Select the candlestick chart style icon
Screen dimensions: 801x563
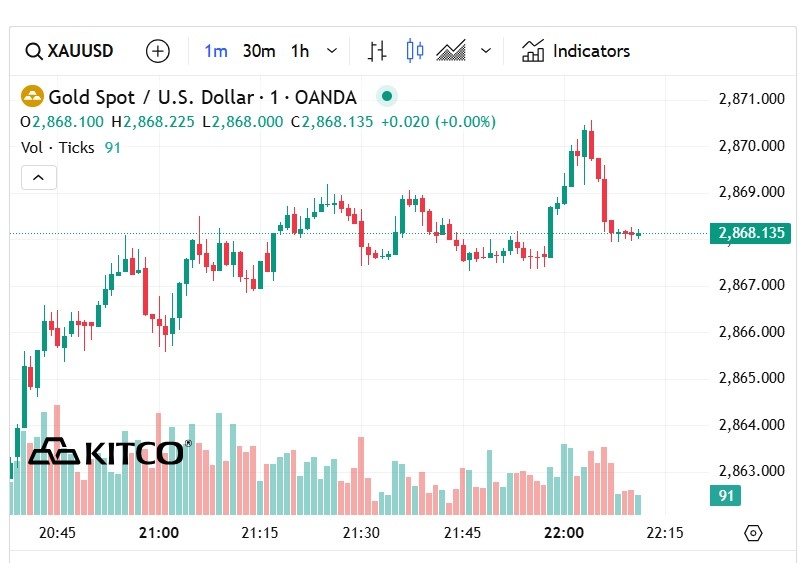click(x=415, y=51)
